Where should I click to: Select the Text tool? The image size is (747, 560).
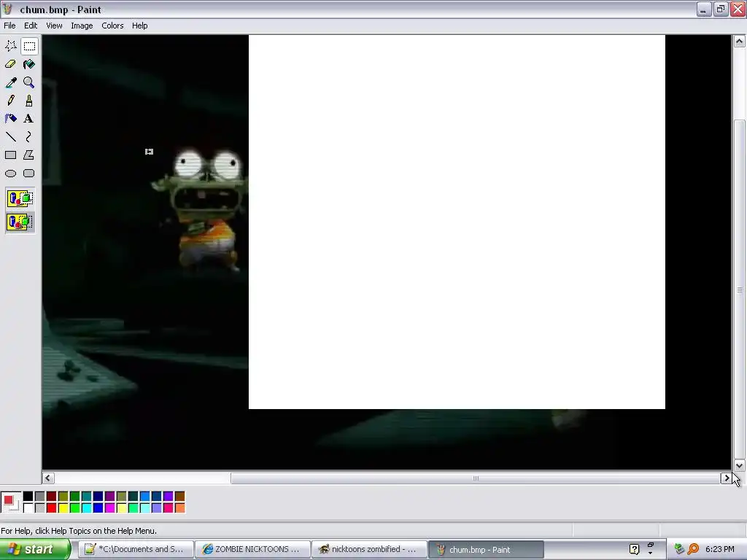pyautogui.click(x=29, y=119)
